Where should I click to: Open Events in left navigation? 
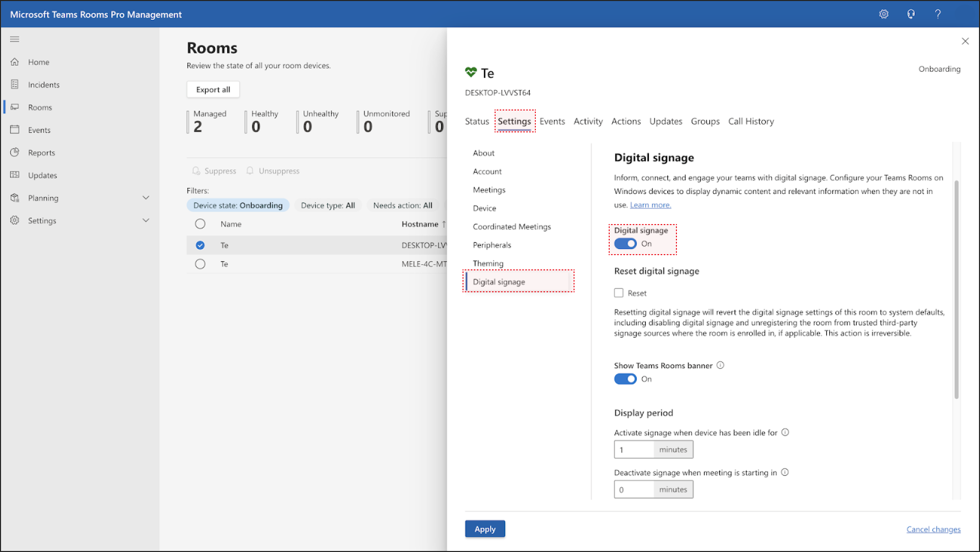pos(39,130)
